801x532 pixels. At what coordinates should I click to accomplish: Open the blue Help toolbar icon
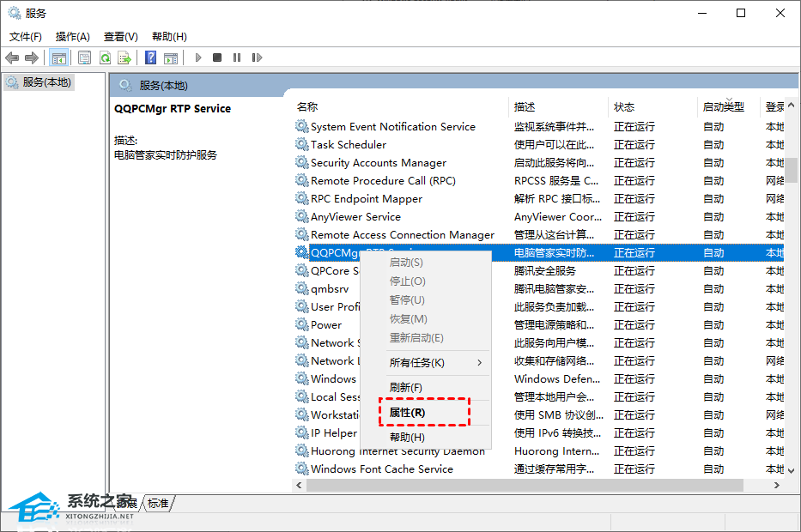[x=151, y=57]
